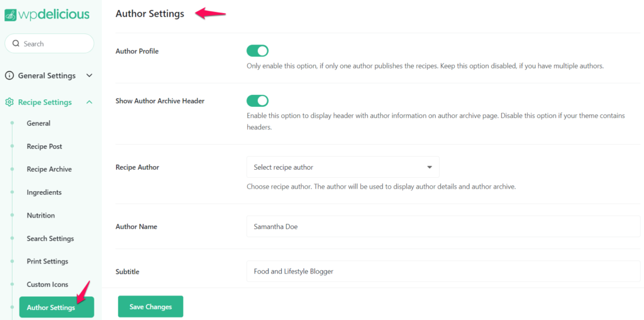The width and height of the screenshot is (644, 320).
Task: Open the Ingredients settings
Action: click(45, 192)
